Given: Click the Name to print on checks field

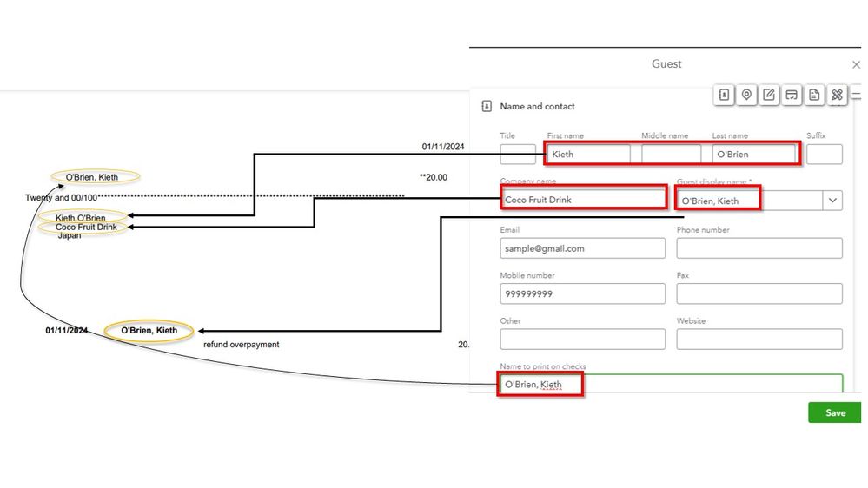Looking at the screenshot, I should click(x=671, y=384).
